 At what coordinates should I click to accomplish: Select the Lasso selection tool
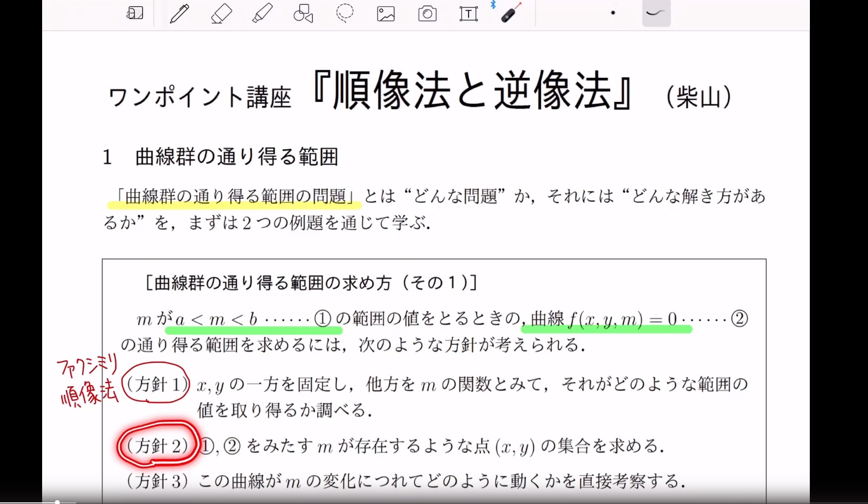[345, 13]
